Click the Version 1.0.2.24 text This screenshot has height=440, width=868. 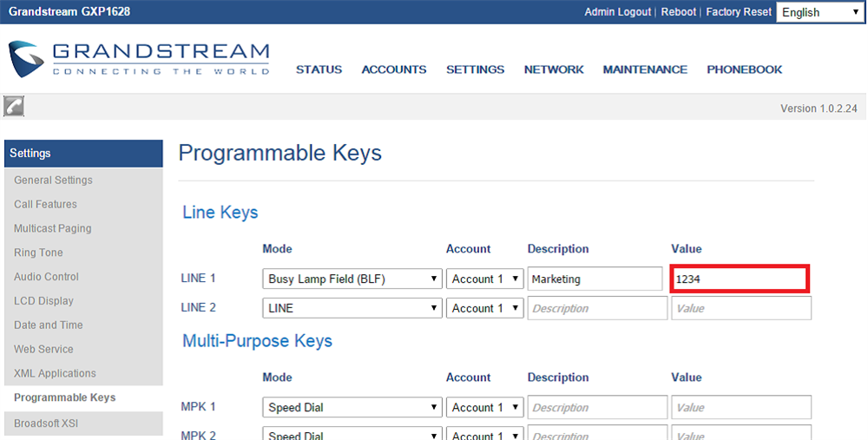[819, 109]
